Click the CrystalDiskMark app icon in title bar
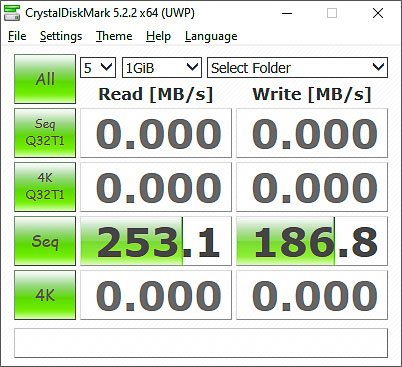 (x=12, y=13)
